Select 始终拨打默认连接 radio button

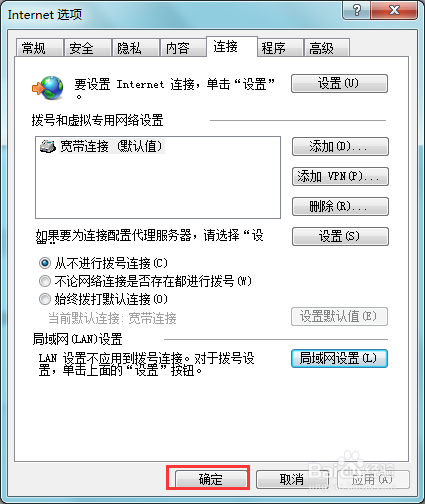click(x=45, y=299)
